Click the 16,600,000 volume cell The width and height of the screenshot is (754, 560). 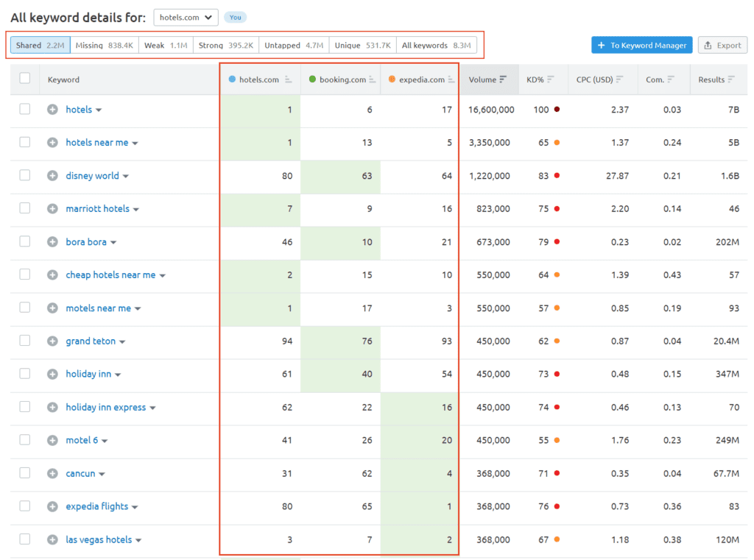pos(491,110)
